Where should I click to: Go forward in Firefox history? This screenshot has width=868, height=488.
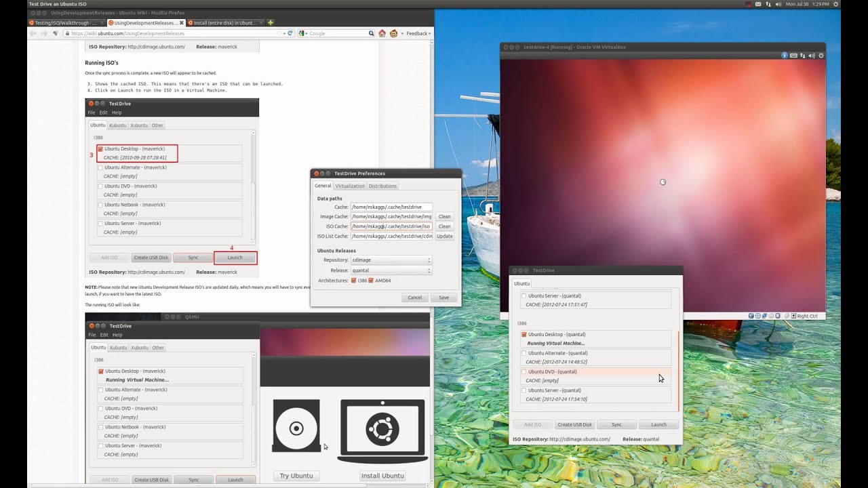point(44,33)
